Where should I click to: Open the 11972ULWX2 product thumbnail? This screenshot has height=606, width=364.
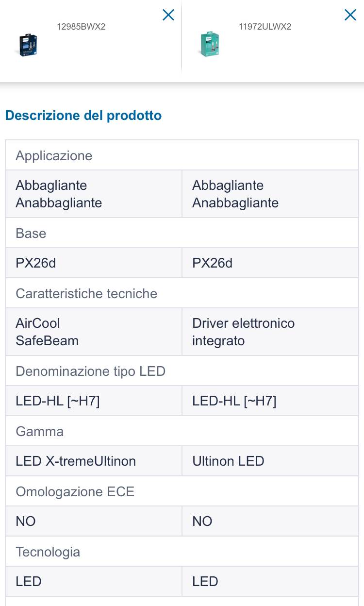210,44
